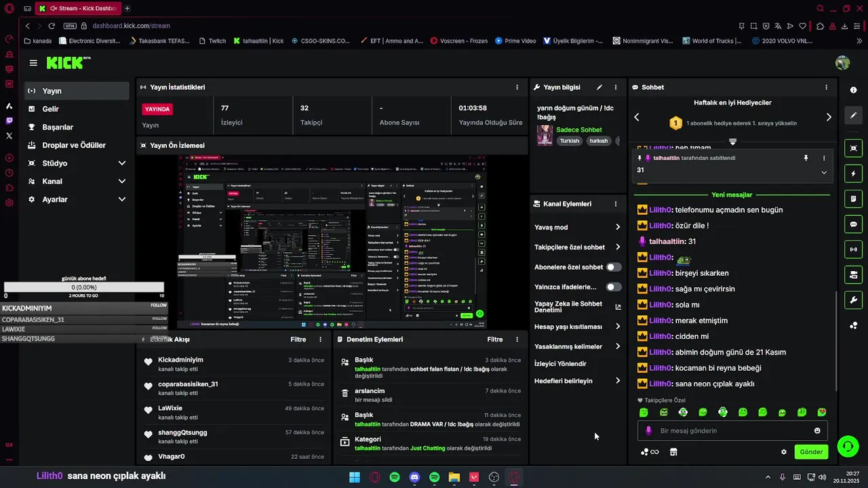Click the green headset support button
This screenshot has width=868, height=488.
[x=848, y=446]
